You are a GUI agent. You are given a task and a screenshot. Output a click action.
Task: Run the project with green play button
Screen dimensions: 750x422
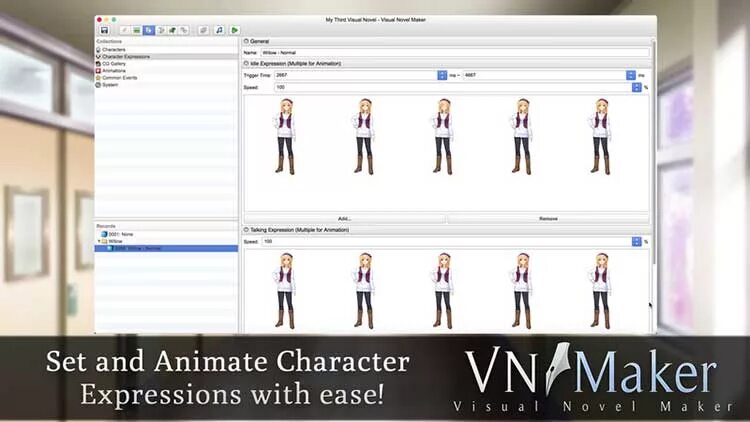pyautogui.click(x=234, y=30)
